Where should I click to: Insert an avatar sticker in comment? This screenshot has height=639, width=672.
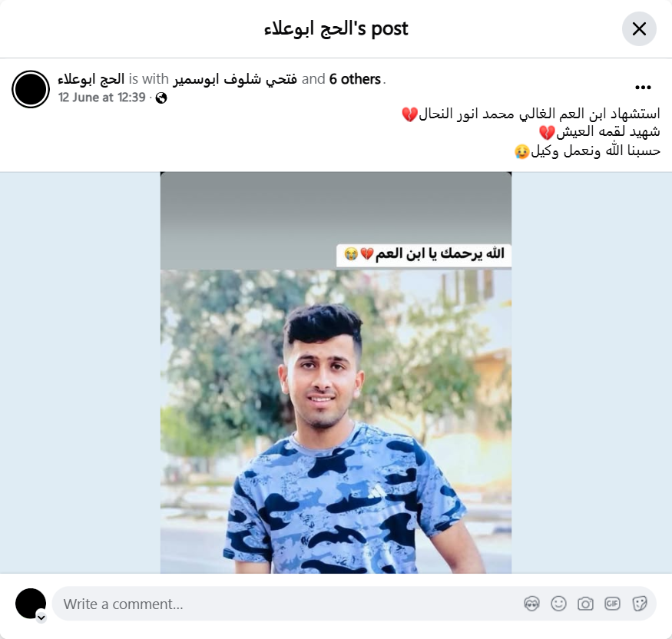pos(531,604)
